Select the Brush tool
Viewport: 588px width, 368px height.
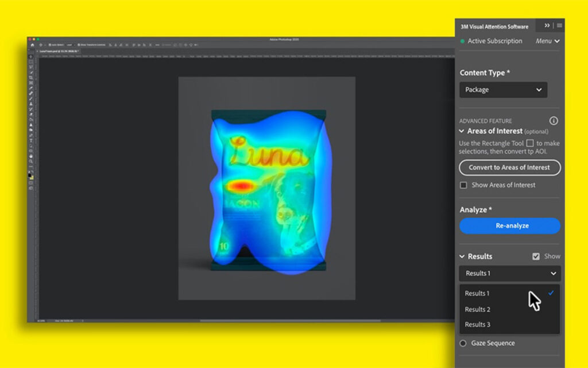(x=31, y=98)
